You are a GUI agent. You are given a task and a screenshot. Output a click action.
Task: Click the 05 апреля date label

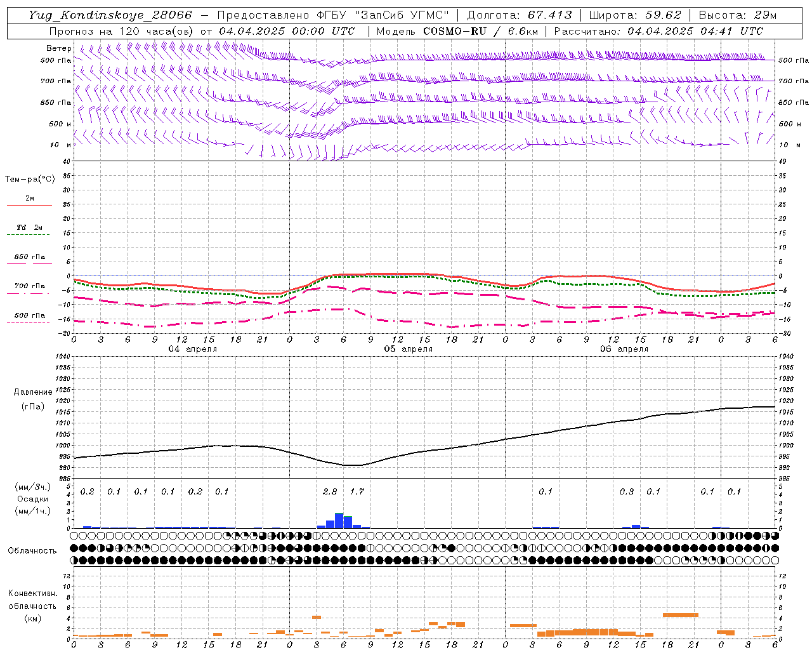coord(409,348)
